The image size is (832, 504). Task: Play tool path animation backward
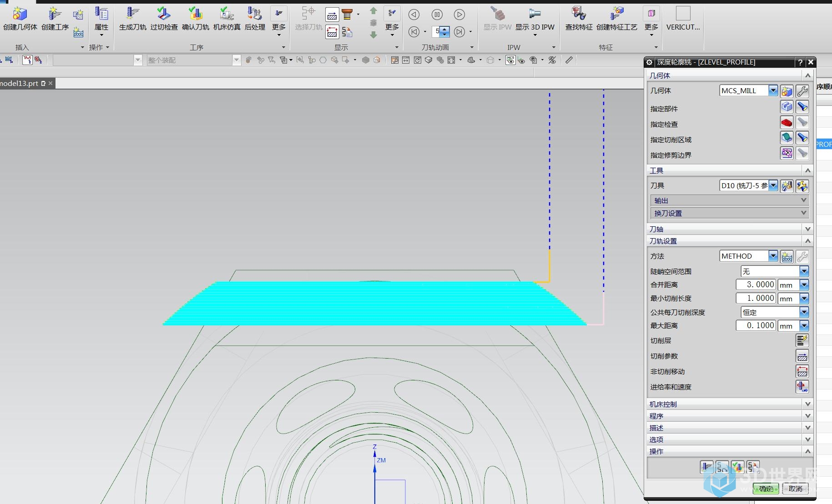click(x=413, y=15)
